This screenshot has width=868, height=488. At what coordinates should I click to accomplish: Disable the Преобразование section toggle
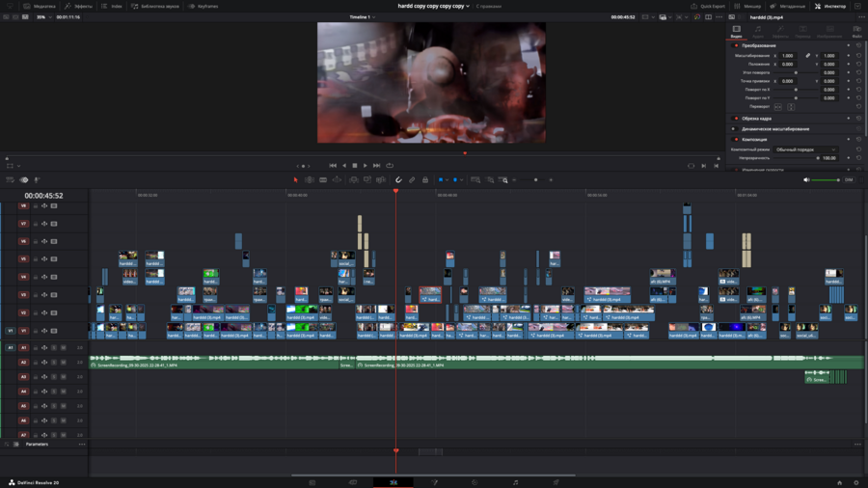tap(736, 45)
